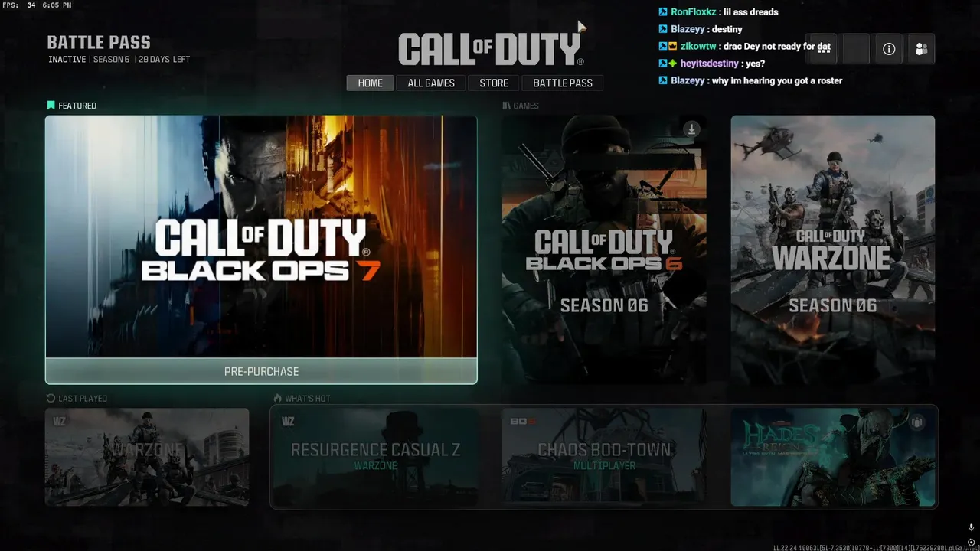Click the LAST PLAYED section label

point(83,399)
